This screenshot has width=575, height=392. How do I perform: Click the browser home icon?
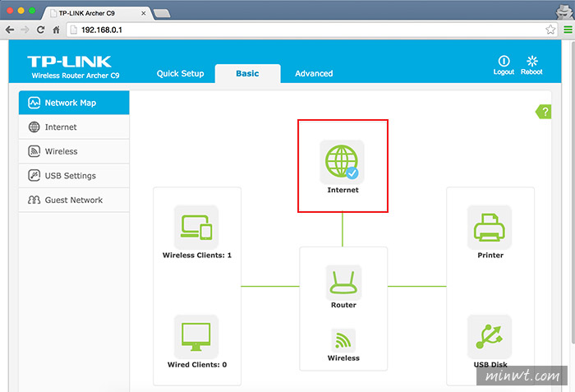click(x=56, y=30)
